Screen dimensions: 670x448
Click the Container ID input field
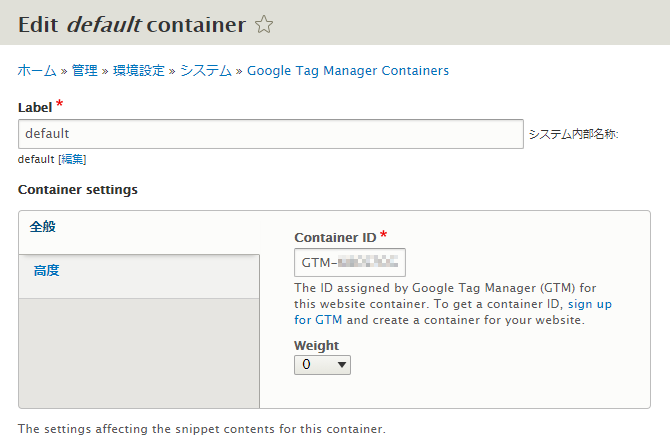click(350, 262)
